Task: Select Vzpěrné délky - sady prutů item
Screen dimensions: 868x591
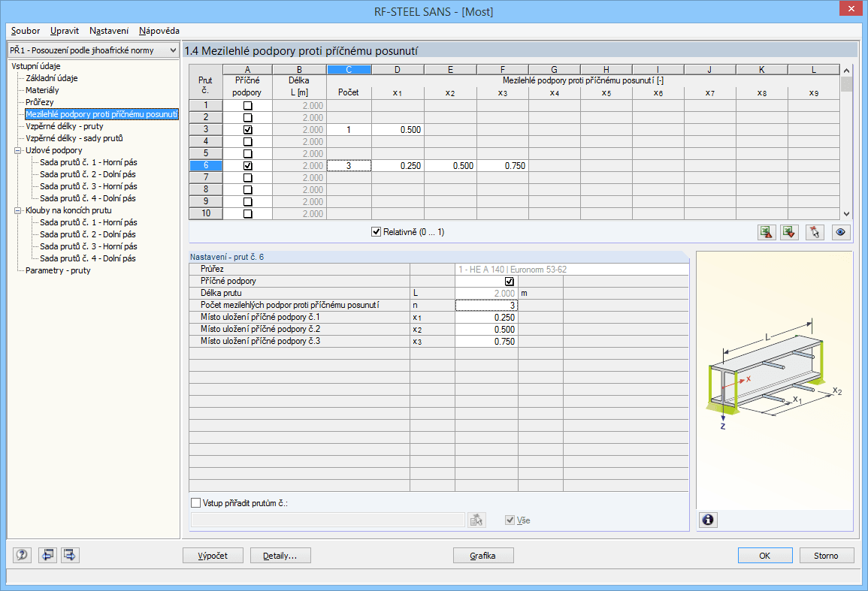Action: point(74,138)
